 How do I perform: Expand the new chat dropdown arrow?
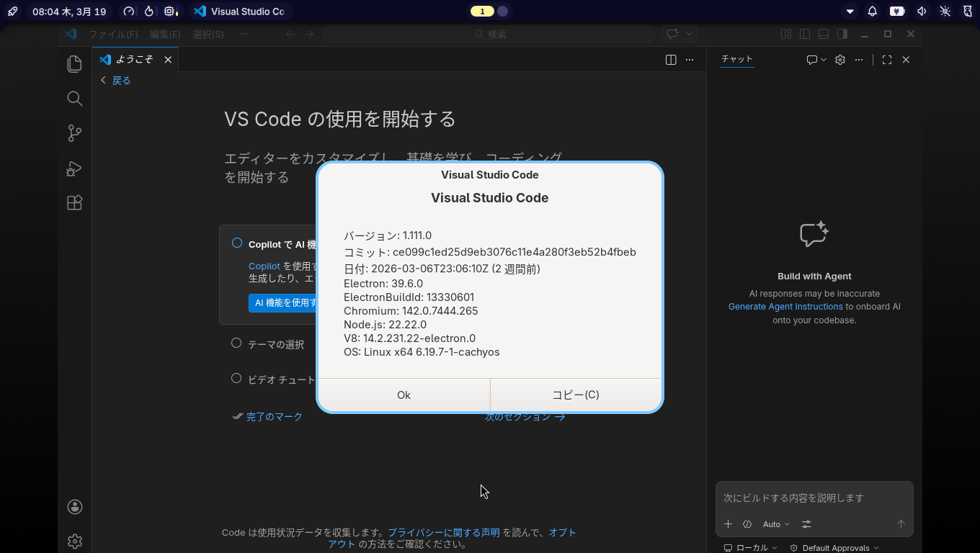824,60
